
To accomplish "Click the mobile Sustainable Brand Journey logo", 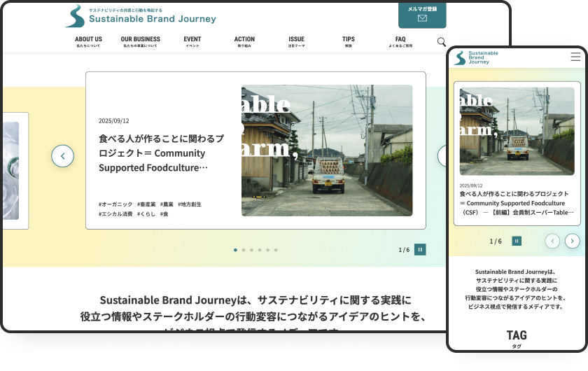I will [476, 58].
